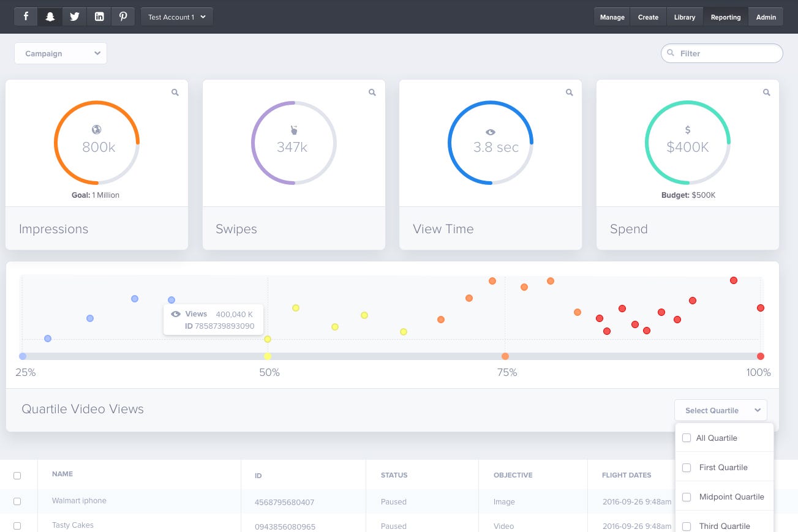Expand the Campaign dropdown

click(61, 53)
